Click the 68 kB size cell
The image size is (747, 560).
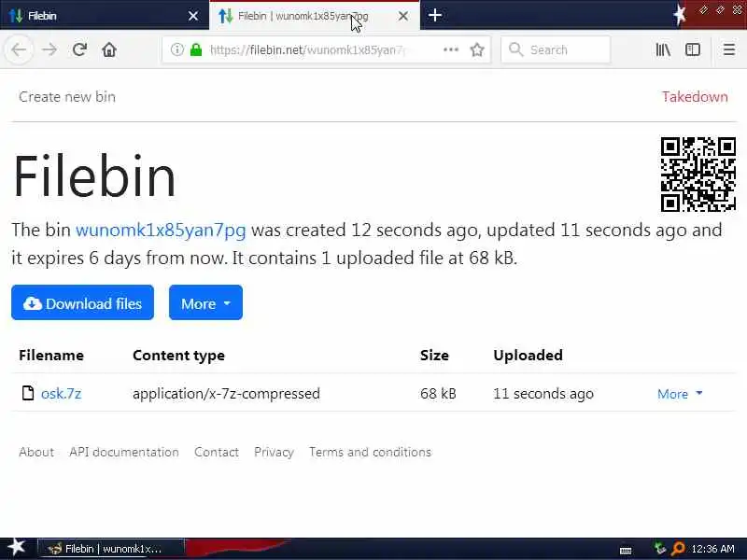coord(438,393)
